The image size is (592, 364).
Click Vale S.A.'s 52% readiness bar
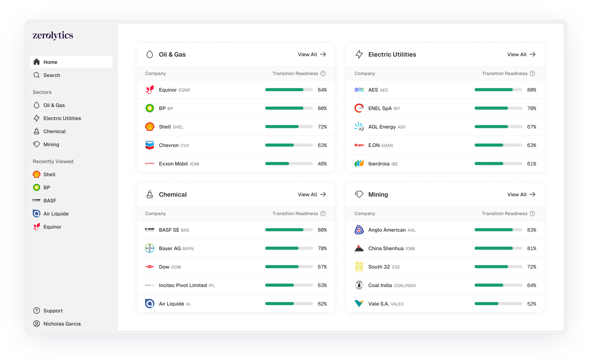[498, 304]
